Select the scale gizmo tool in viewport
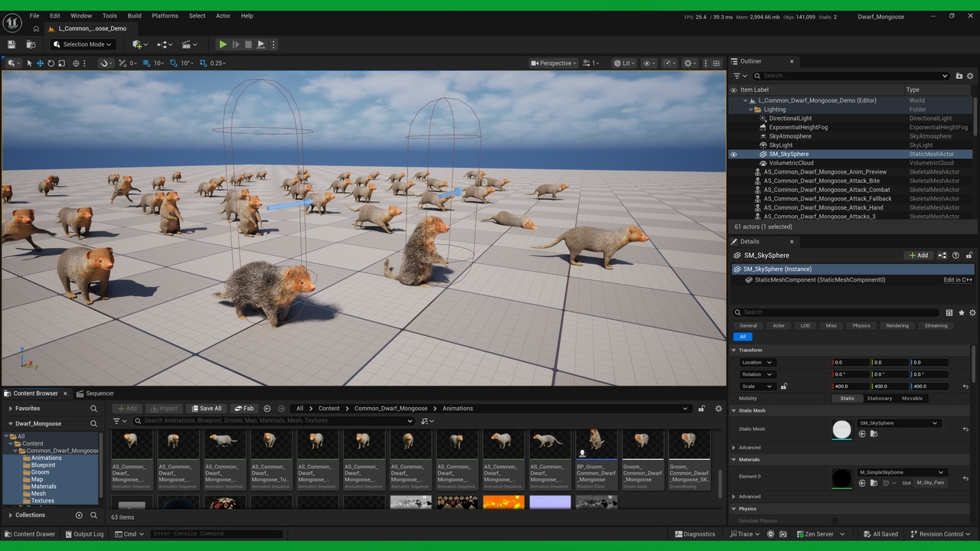Screen dimensions: 980x551 pyautogui.click(x=61, y=63)
